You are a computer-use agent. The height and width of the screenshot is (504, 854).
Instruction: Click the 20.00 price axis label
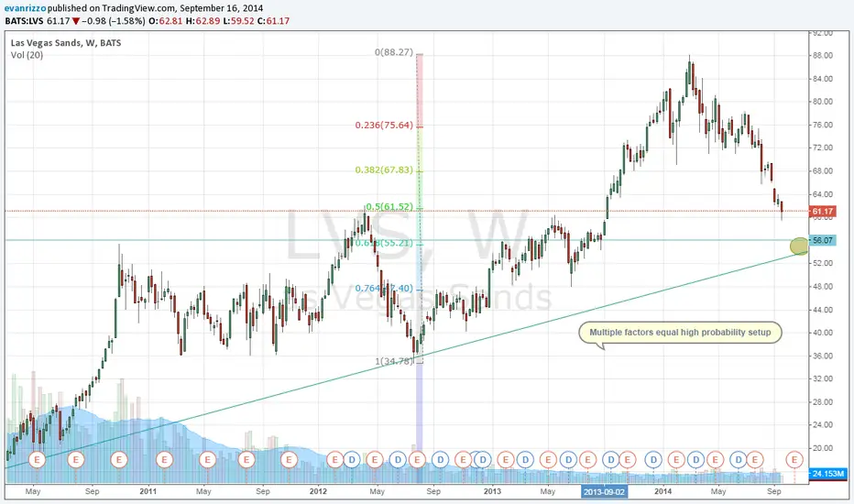click(823, 448)
